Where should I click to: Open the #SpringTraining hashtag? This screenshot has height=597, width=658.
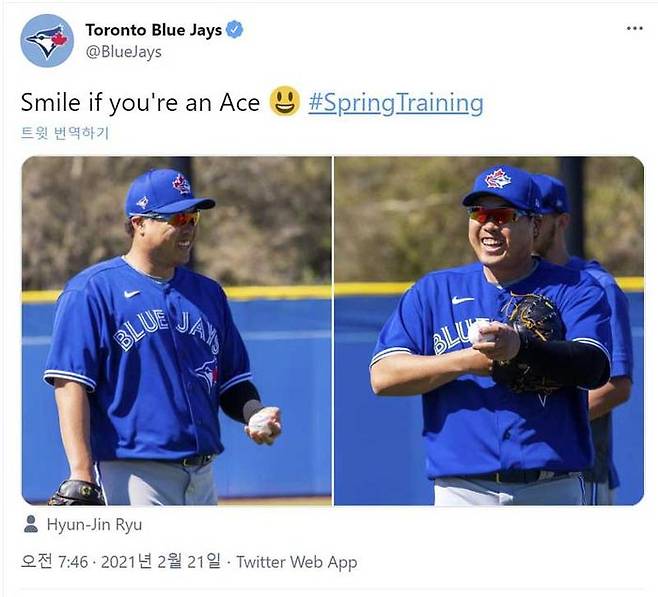pos(395,102)
